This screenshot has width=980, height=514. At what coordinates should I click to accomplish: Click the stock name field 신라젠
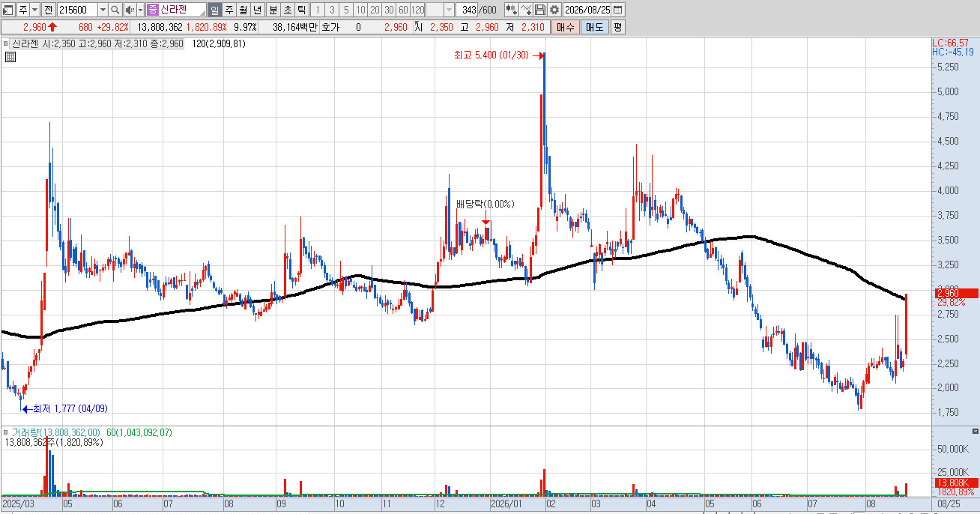point(182,10)
